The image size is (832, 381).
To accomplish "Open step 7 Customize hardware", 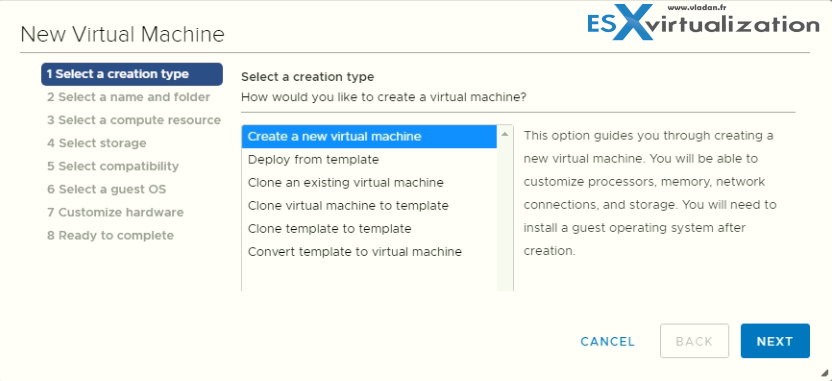I will [x=115, y=212].
